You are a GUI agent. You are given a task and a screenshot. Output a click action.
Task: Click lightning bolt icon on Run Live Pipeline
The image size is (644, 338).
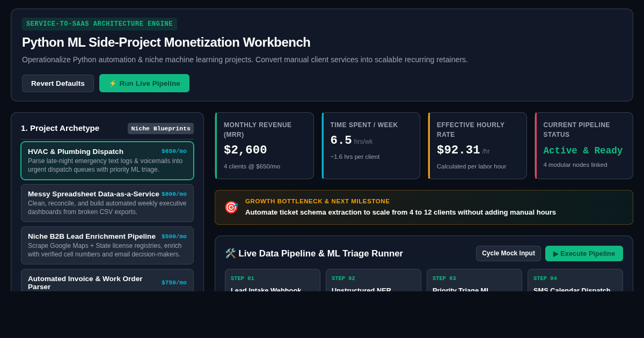tap(113, 84)
